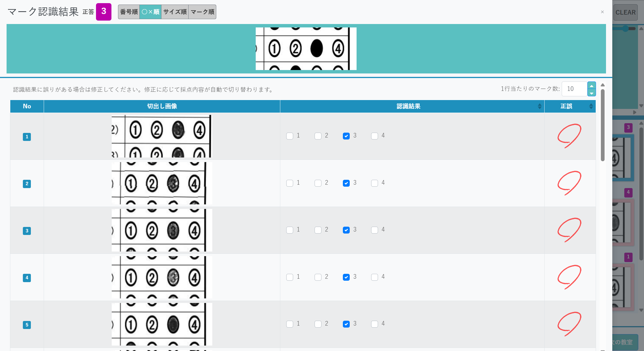The width and height of the screenshot is (644, 351).
Task: Click the red correct-circle mark in row 3
Action: point(569,230)
